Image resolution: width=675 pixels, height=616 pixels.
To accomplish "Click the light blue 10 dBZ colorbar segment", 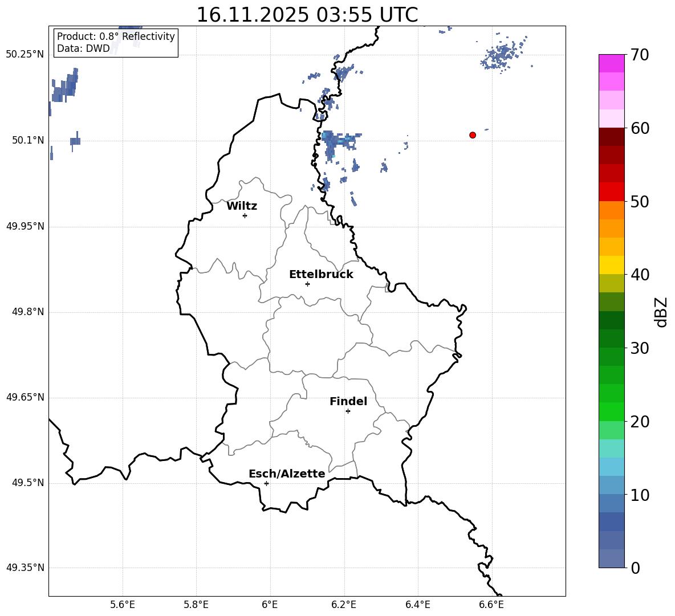I will [611, 485].
